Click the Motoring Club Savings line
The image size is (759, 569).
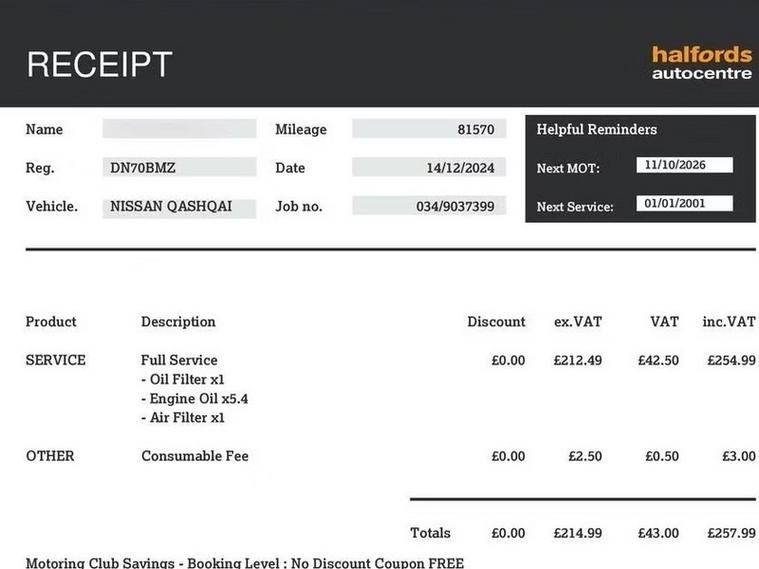coord(245,563)
